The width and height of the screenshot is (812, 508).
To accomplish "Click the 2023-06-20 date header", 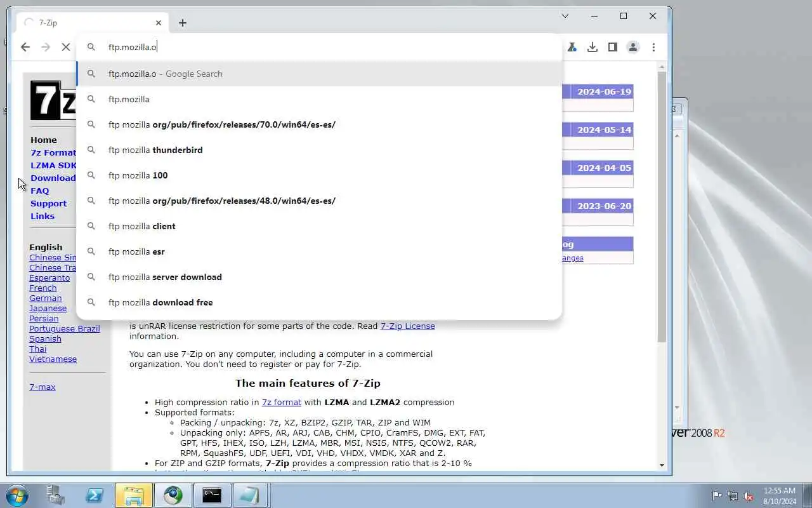I will [x=604, y=206].
